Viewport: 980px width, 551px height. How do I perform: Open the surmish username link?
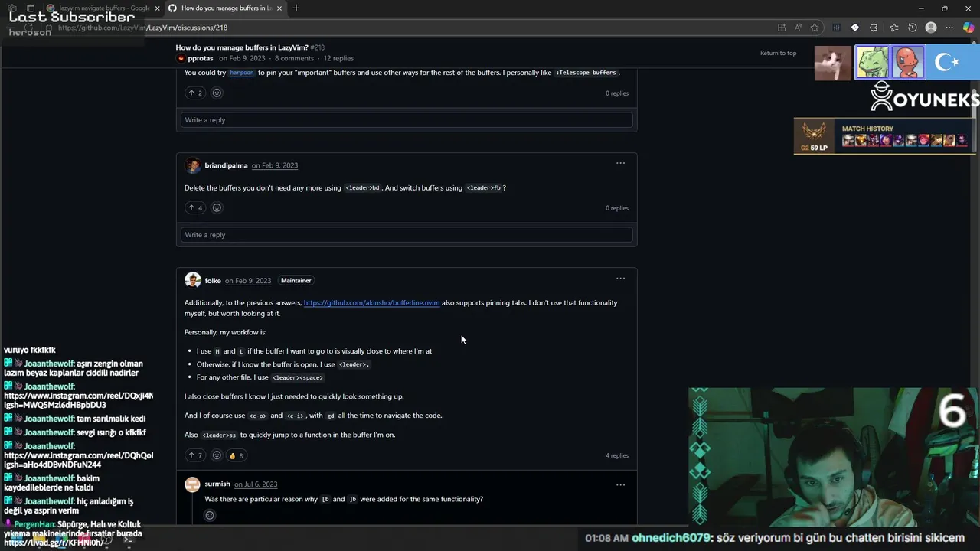[217, 484]
